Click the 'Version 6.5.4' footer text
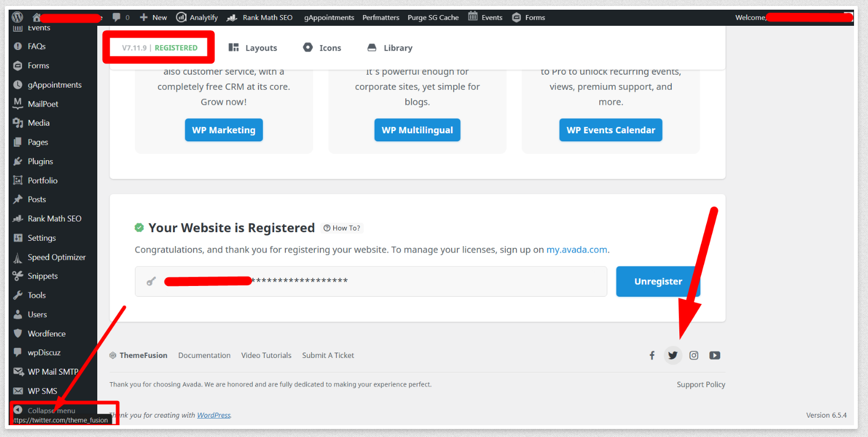 826,415
